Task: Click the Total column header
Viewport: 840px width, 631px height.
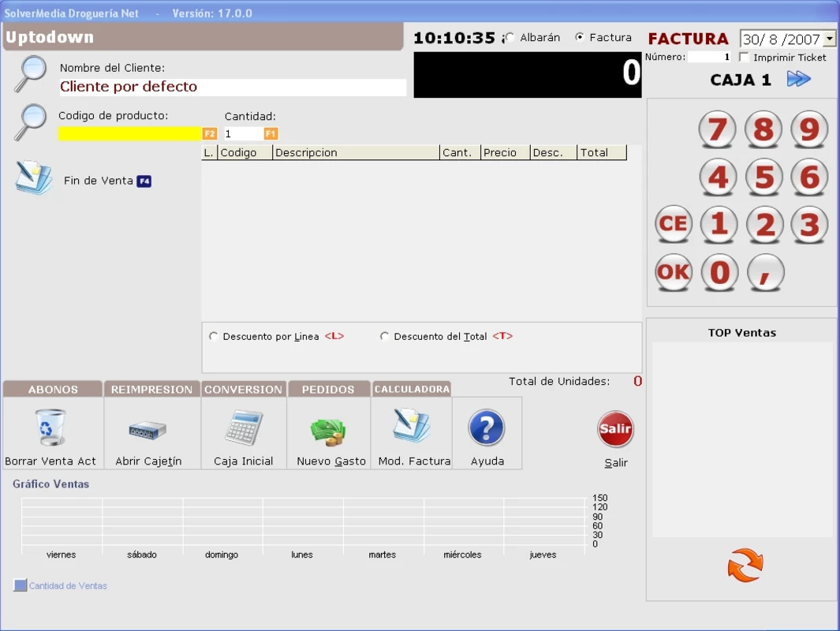Action: (602, 153)
